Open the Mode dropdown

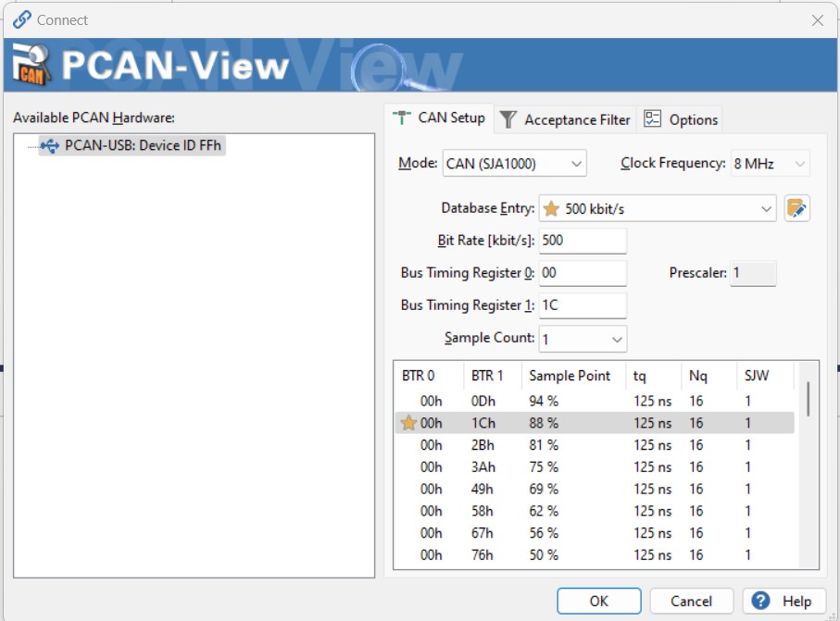514,163
